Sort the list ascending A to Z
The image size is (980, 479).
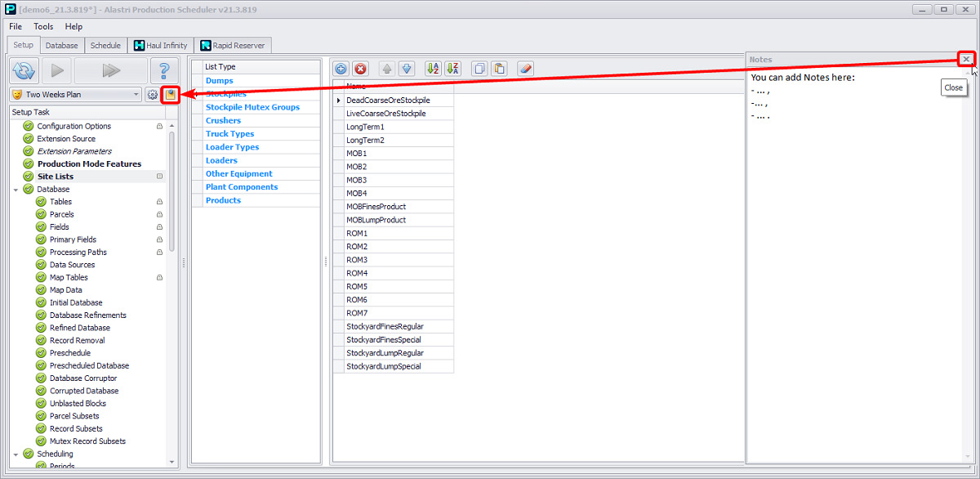[x=433, y=69]
